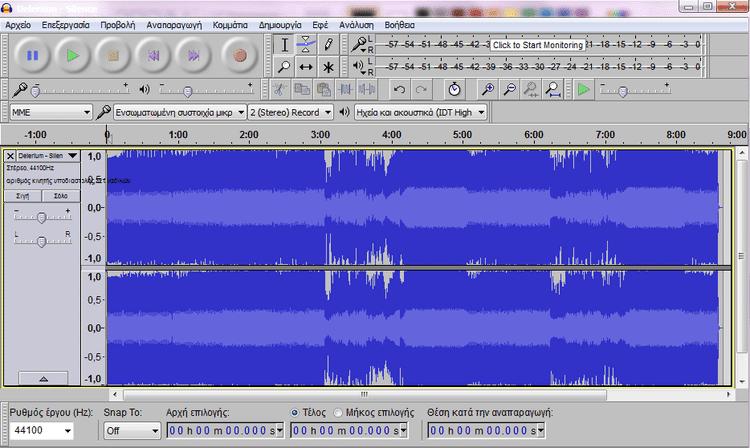Pause playback with the Pause button
Screen dimensions: 750x448
33,56
